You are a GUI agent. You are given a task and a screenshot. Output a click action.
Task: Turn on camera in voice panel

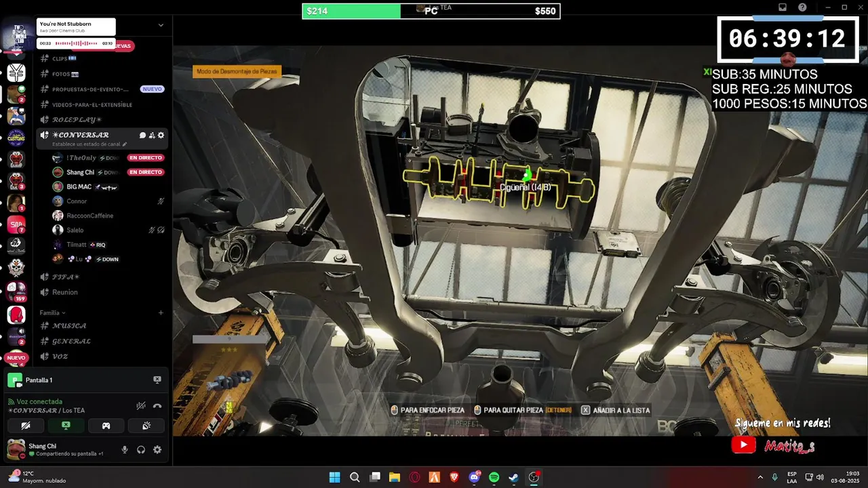click(26, 426)
